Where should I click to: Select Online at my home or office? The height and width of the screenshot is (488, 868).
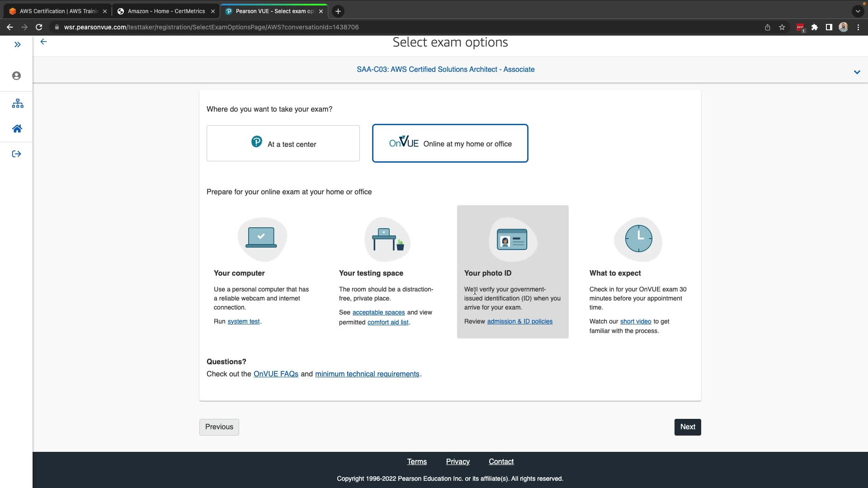click(450, 144)
